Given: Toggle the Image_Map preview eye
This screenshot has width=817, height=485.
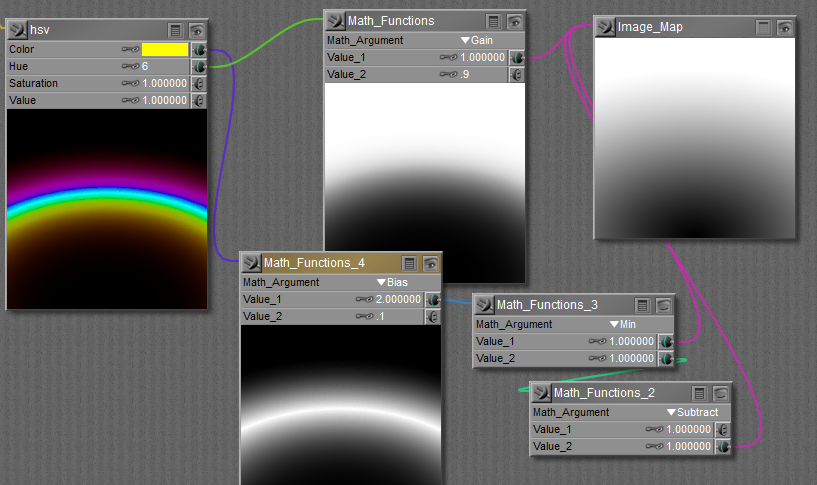Looking at the screenshot, I should 784,28.
